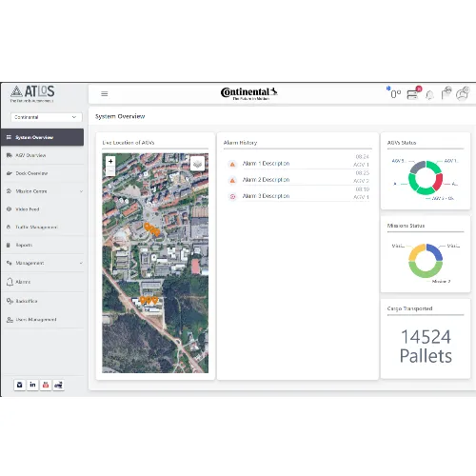The height and width of the screenshot is (476, 476).
Task: Select System Overview in the sidebar
Action: [42, 137]
